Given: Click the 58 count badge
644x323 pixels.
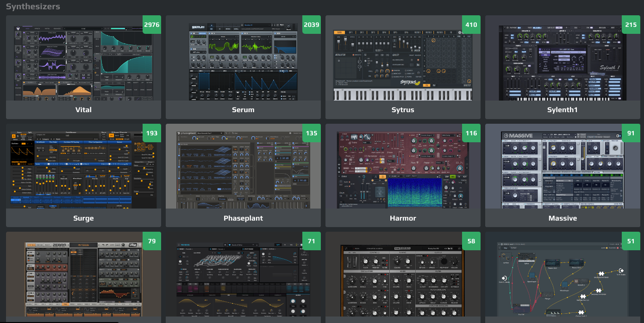Looking at the screenshot, I should tap(471, 241).
